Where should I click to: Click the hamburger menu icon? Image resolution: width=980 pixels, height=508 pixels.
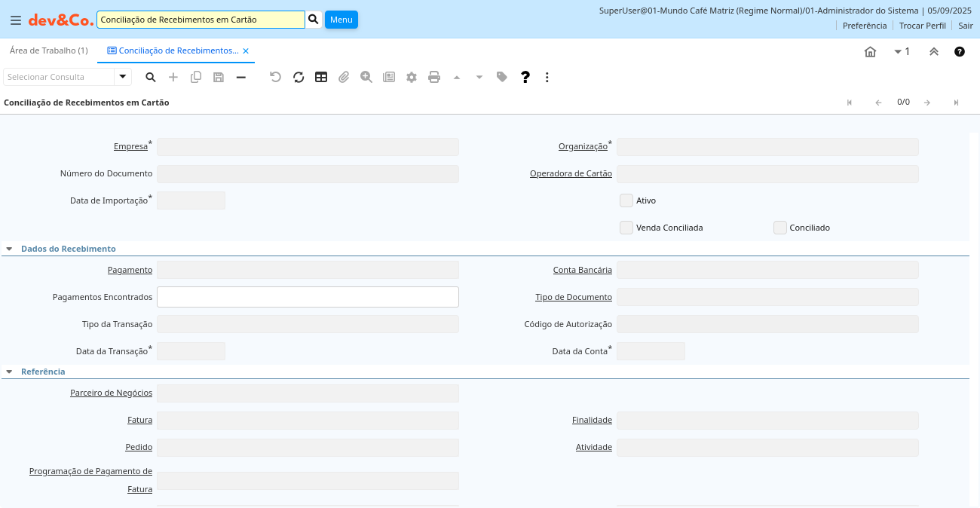(x=16, y=20)
